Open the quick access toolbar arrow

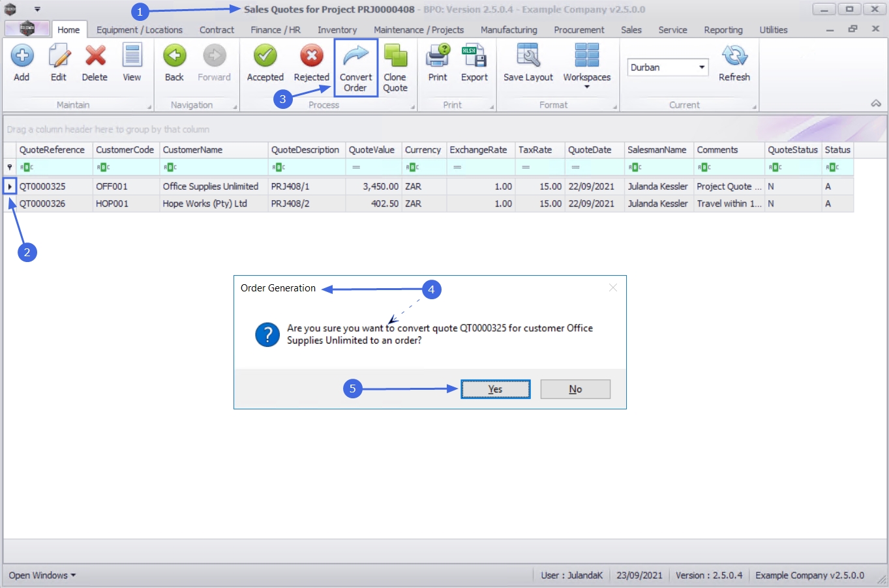37,9
